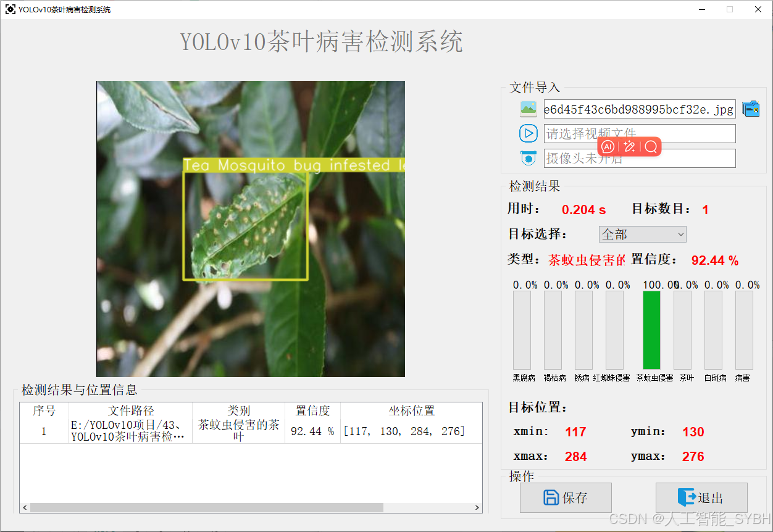Click the 文件路径 column header
Screen dimensions: 773x532
[x=131, y=410]
